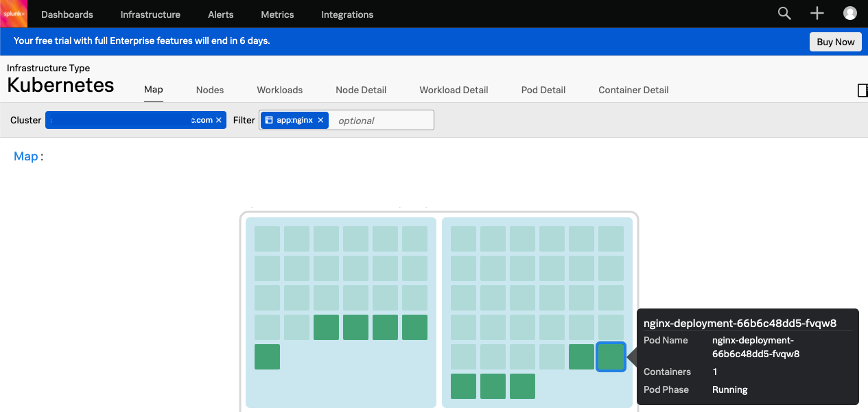Open the Pod Detail tab
The image size is (868, 412).
(x=543, y=90)
